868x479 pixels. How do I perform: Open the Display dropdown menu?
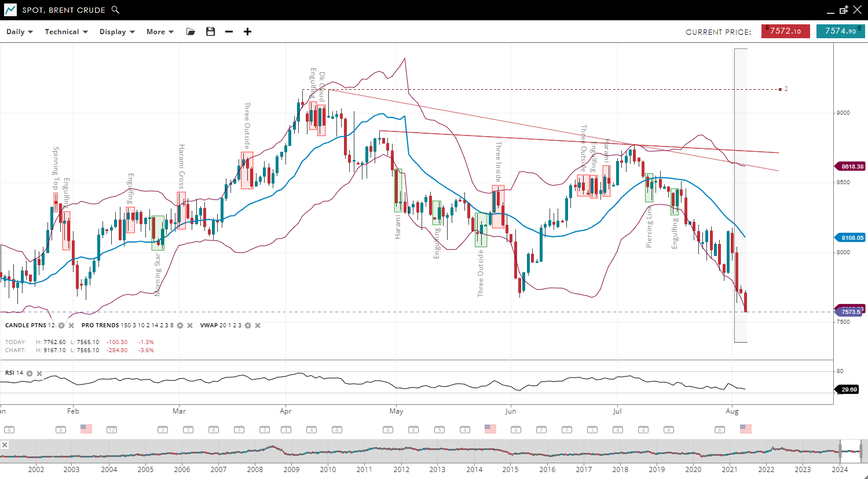tap(117, 32)
